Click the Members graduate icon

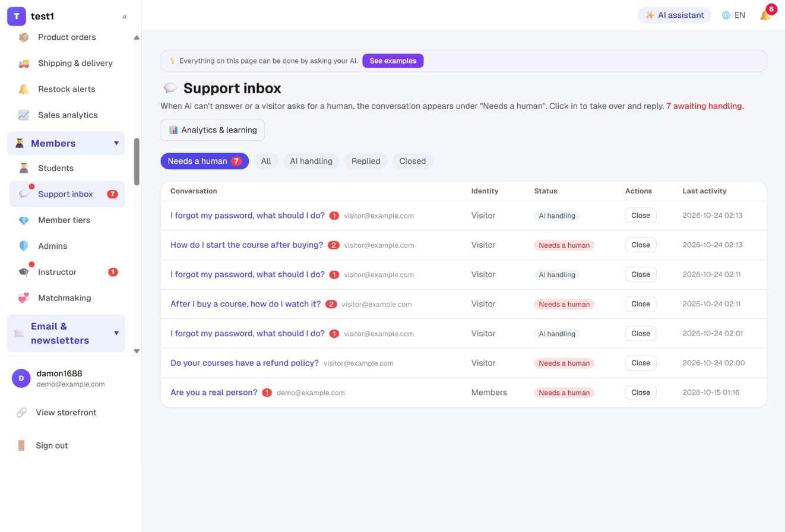20,143
